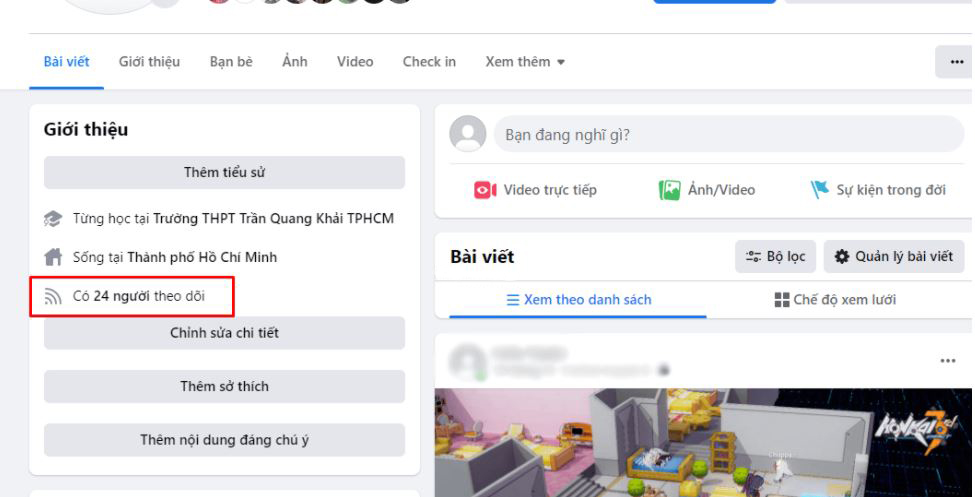Open the Ảnh tab
This screenshot has width=975, height=497.
(x=295, y=62)
